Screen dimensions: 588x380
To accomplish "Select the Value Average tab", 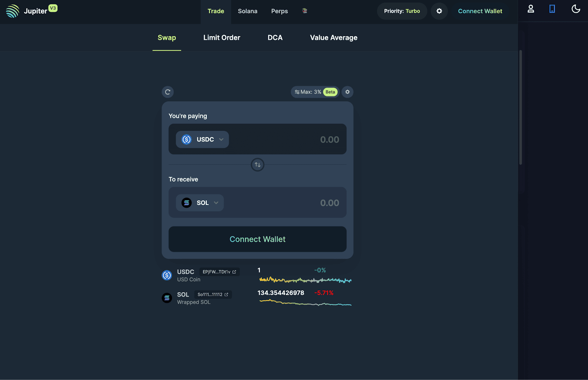I will 333,37.
